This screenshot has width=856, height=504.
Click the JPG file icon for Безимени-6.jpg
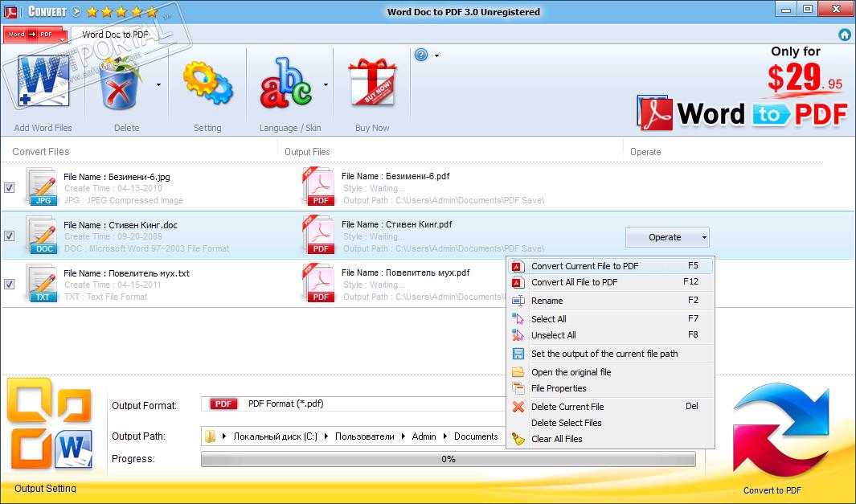point(42,186)
